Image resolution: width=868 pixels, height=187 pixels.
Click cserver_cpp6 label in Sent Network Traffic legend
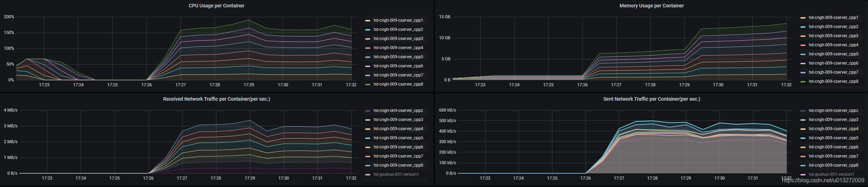[x=833, y=147]
